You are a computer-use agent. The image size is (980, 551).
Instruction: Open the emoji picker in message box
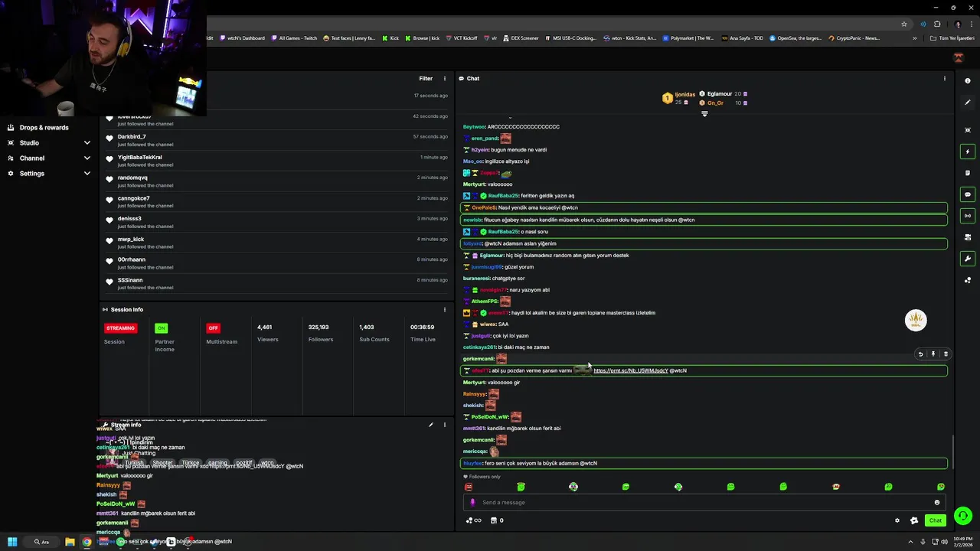tap(936, 503)
